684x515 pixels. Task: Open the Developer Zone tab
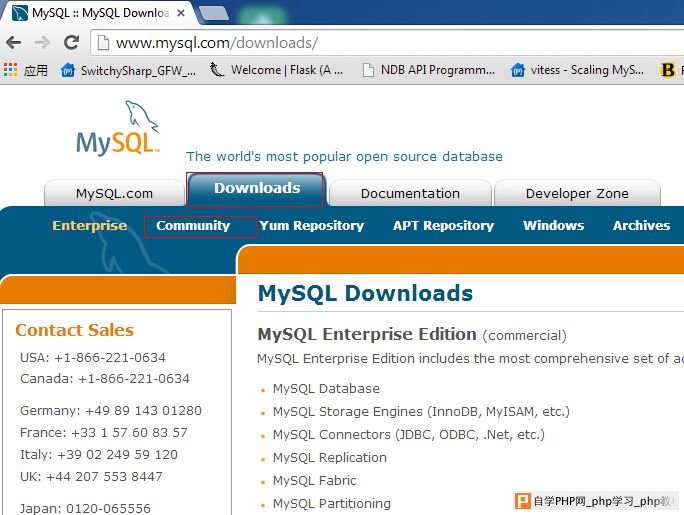pos(577,193)
